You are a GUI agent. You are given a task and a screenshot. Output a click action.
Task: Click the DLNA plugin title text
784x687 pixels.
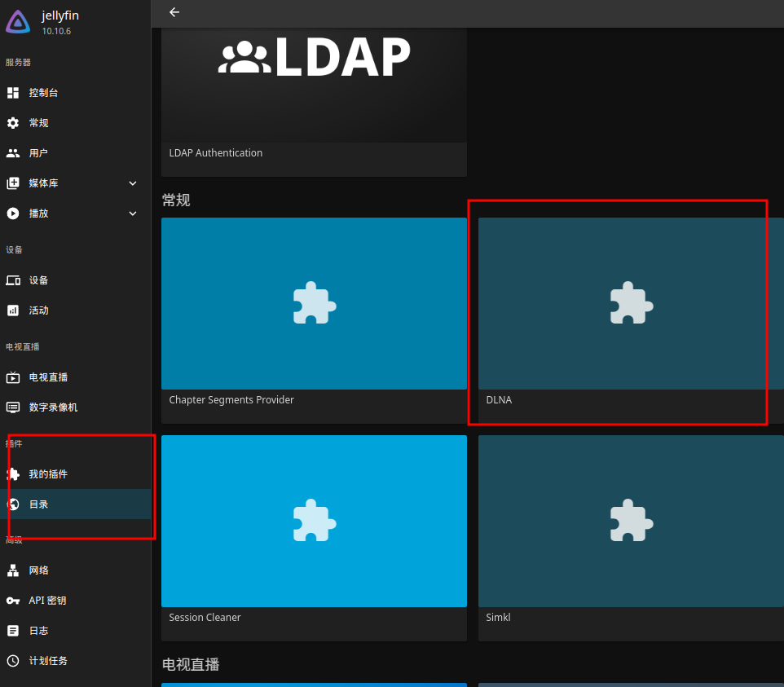tap(499, 400)
